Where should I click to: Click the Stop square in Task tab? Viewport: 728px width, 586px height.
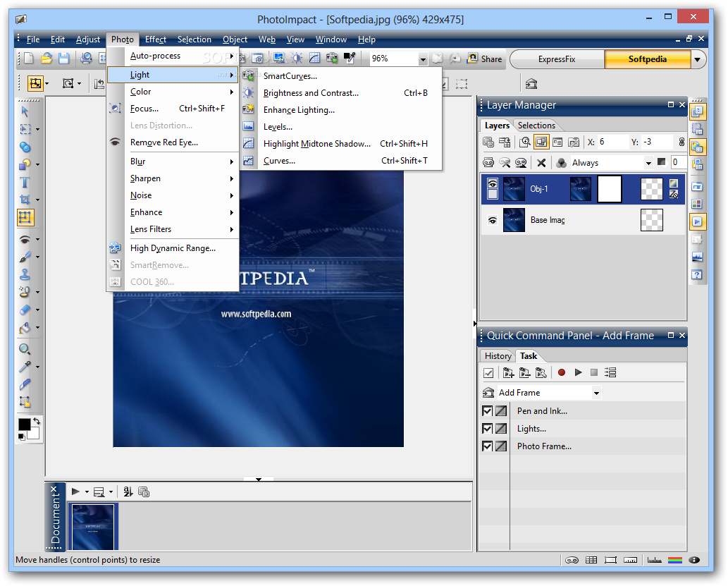pos(594,372)
